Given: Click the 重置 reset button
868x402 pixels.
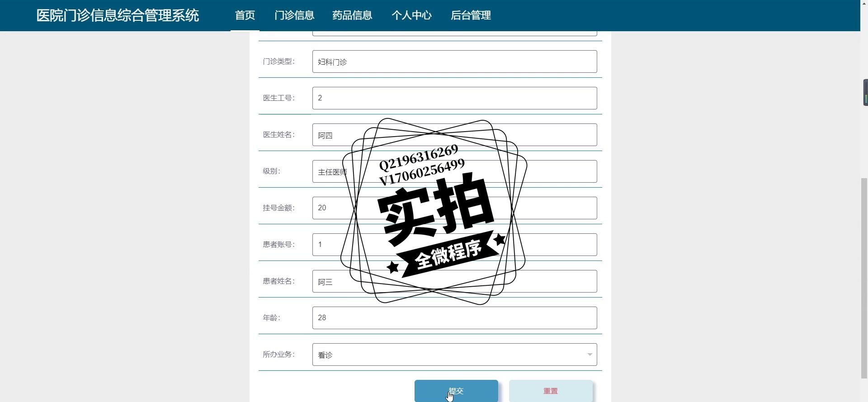Looking at the screenshot, I should click(551, 391).
